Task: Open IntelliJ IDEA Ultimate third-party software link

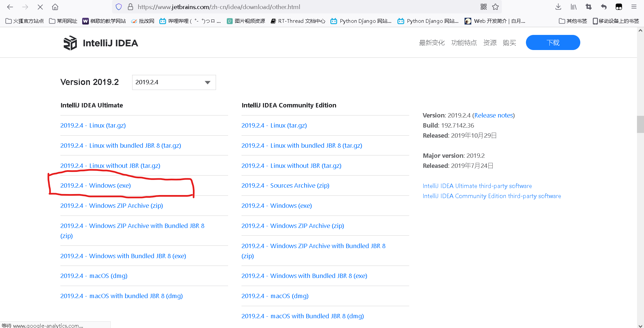Action: coord(477,186)
